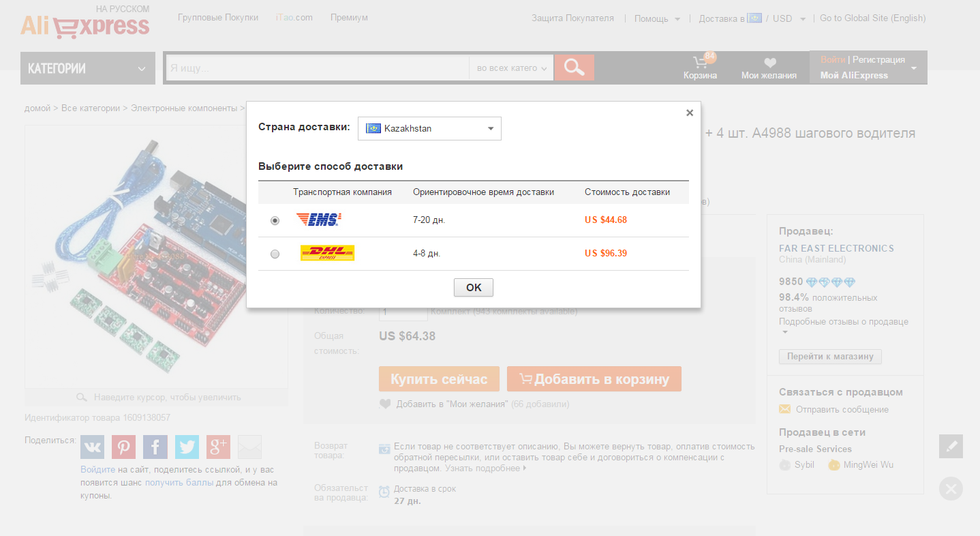Click the orange search magnifier button

(x=575, y=68)
